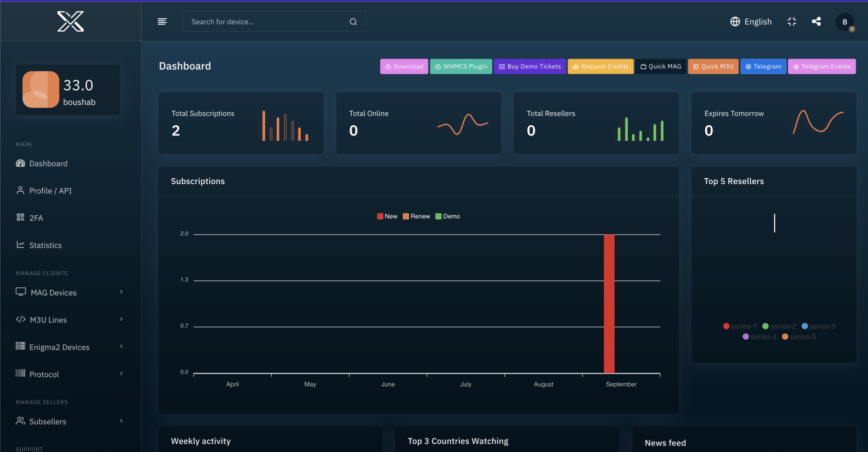Viewport: 868px width, 452px height.
Task: Expand the Protocol submenu chevron
Action: click(121, 373)
